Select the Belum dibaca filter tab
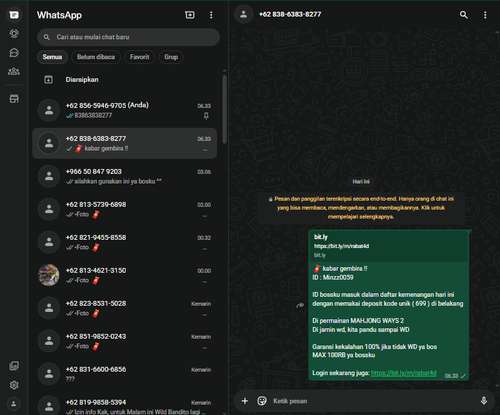 click(x=96, y=57)
